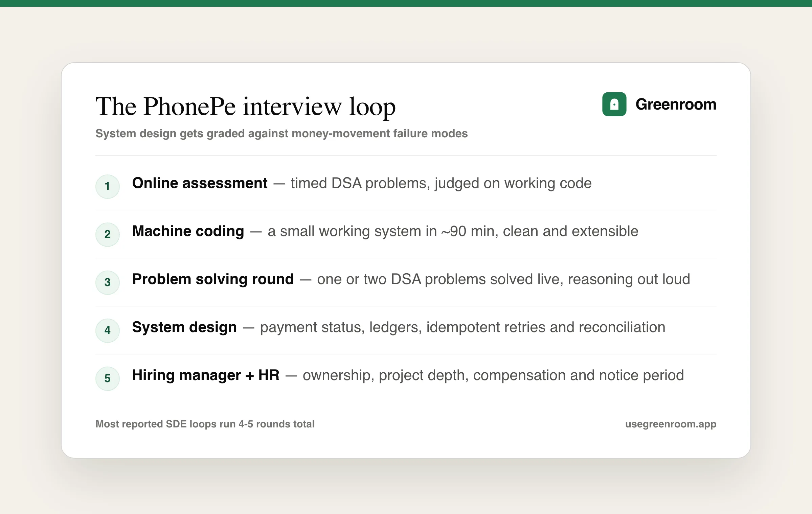Screen dimensions: 812x514
Task: Click "timed DSA problems, judged on working code"
Action: (441, 183)
